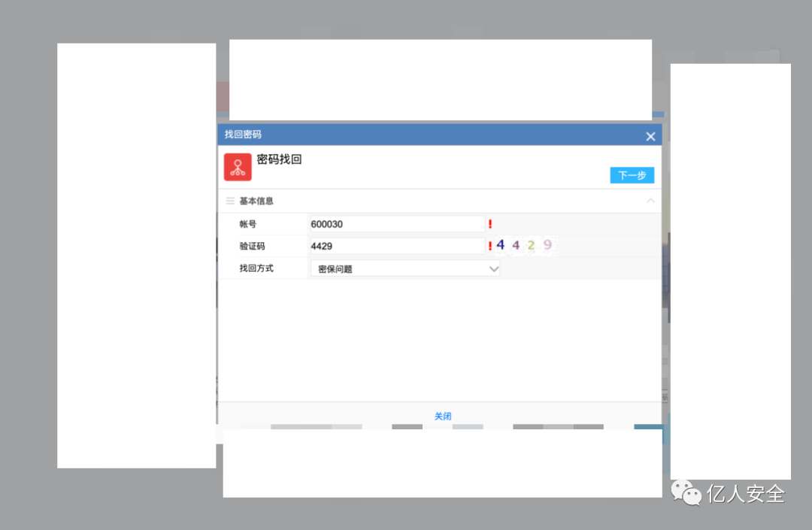The width and height of the screenshot is (812, 530).
Task: Collapse 基本信息 via the right chevron
Action: tap(650, 201)
